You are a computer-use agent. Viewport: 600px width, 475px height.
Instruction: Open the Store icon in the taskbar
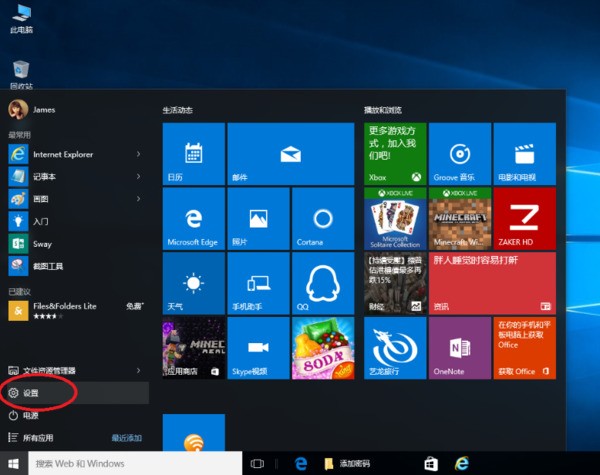431,463
